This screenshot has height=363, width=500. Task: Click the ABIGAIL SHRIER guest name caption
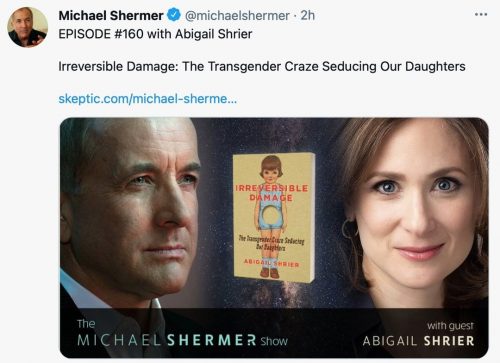(x=418, y=341)
